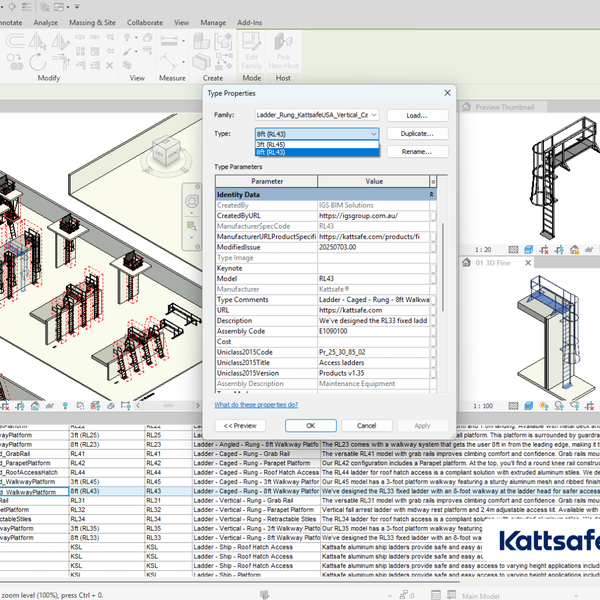Click the Duplicate... button

coord(417,134)
